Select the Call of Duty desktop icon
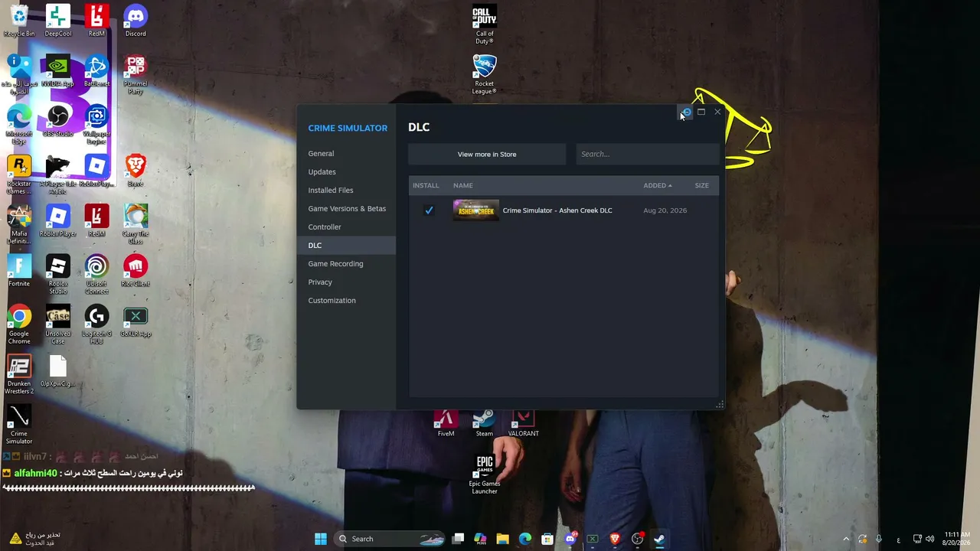 pyautogui.click(x=485, y=24)
